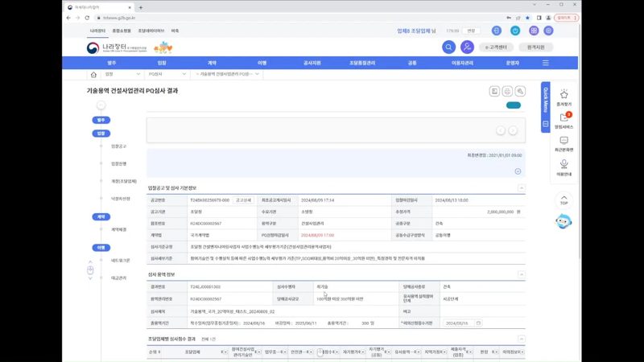Click the first blue circular icon in header
Viewport: 644px width, 362px height.
(496, 31)
